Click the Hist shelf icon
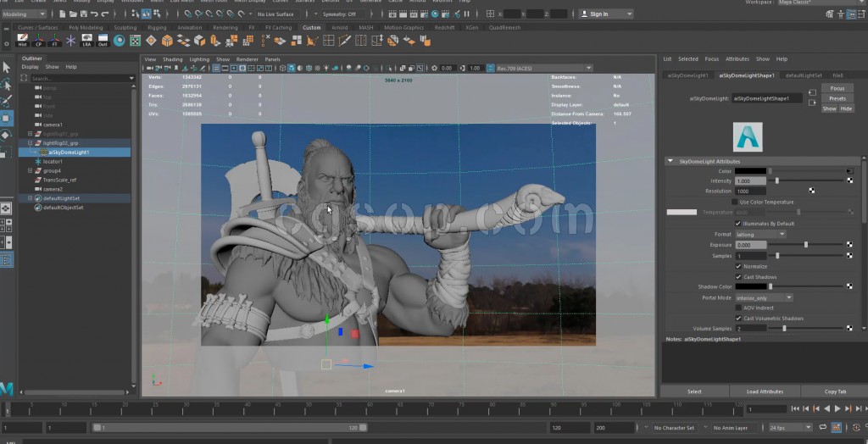The image size is (868, 444). click(x=23, y=41)
